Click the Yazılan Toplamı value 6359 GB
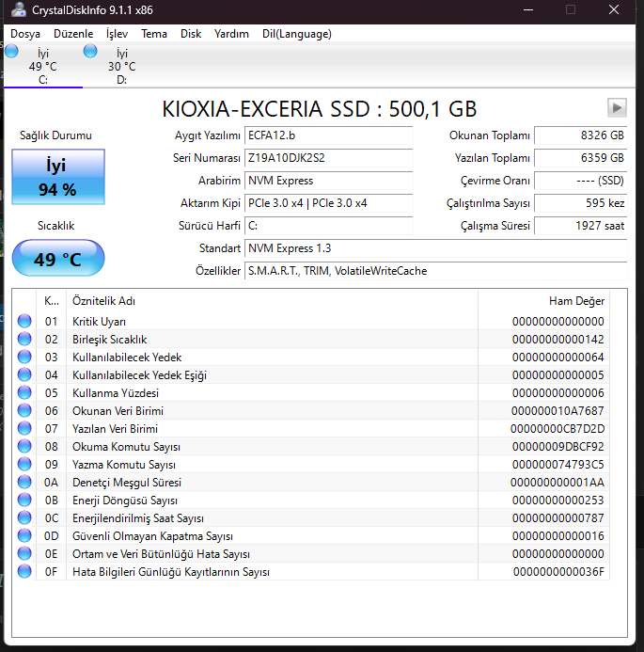This screenshot has height=652, width=644. 580,158
